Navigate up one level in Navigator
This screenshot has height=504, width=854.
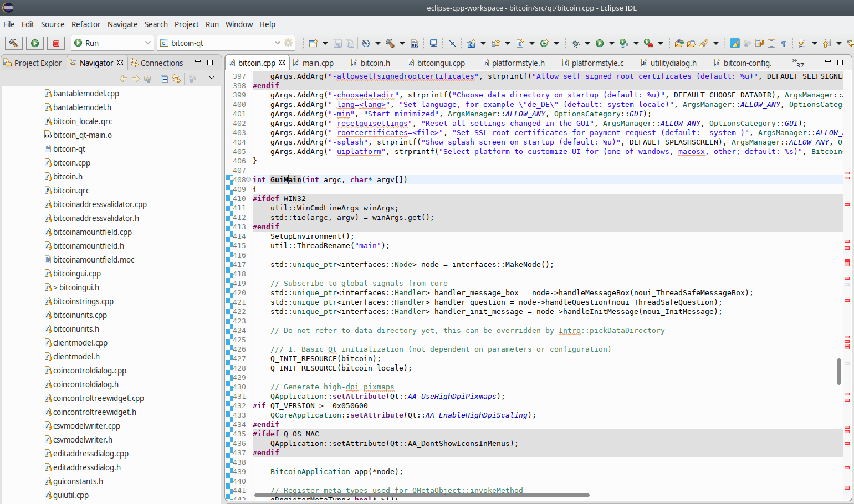click(x=147, y=79)
